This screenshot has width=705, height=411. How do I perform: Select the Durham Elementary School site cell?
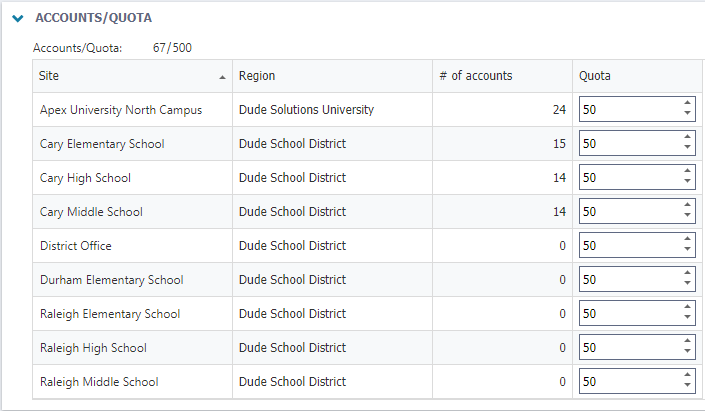click(x=111, y=280)
